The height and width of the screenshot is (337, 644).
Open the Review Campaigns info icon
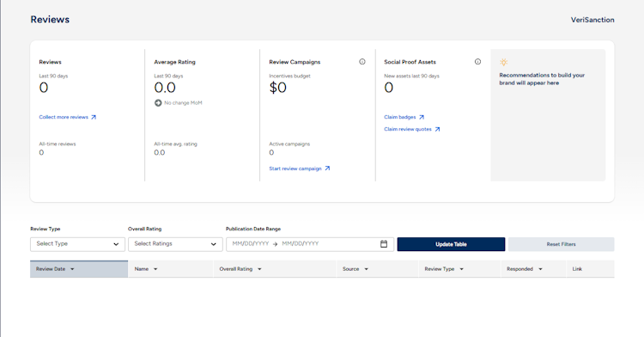361,62
